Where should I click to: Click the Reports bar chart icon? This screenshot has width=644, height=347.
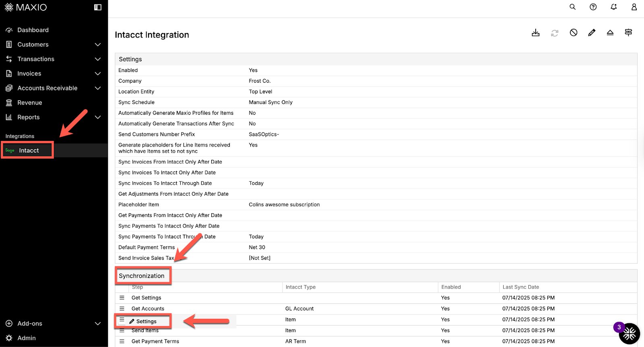(x=9, y=117)
